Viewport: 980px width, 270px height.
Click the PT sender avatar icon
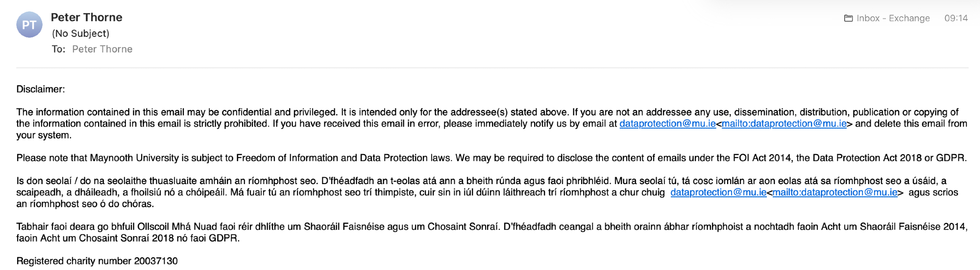click(29, 25)
